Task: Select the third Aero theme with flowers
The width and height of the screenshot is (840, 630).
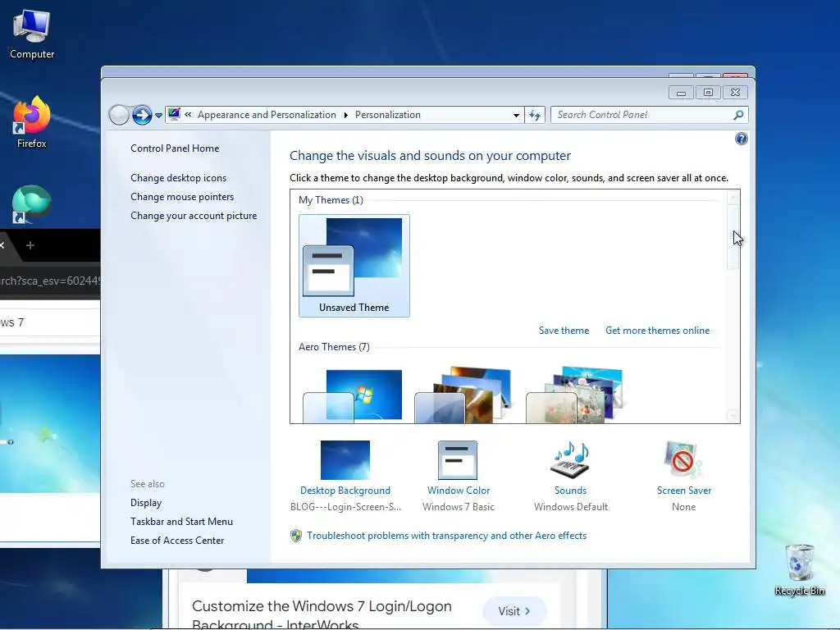Action: [x=575, y=395]
